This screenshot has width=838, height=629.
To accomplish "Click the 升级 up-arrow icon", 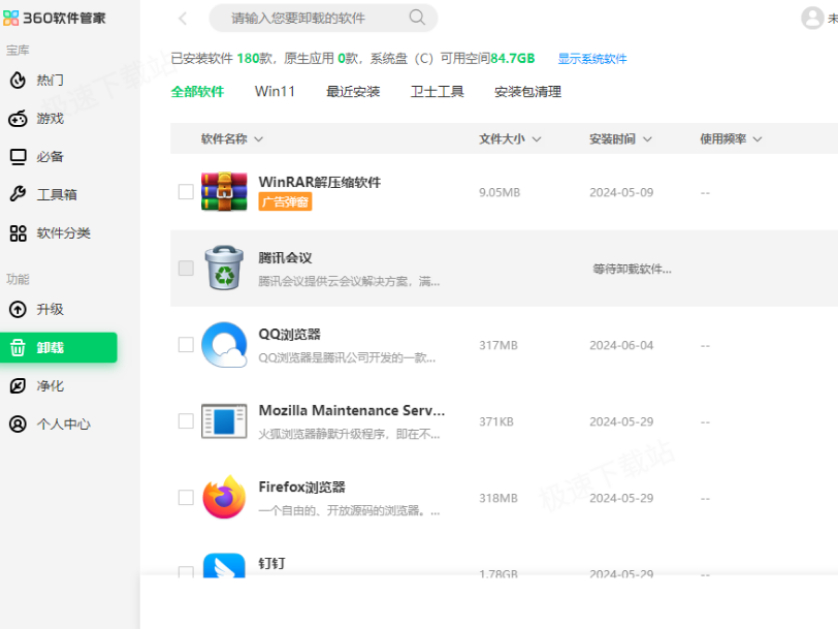I will tap(18, 309).
